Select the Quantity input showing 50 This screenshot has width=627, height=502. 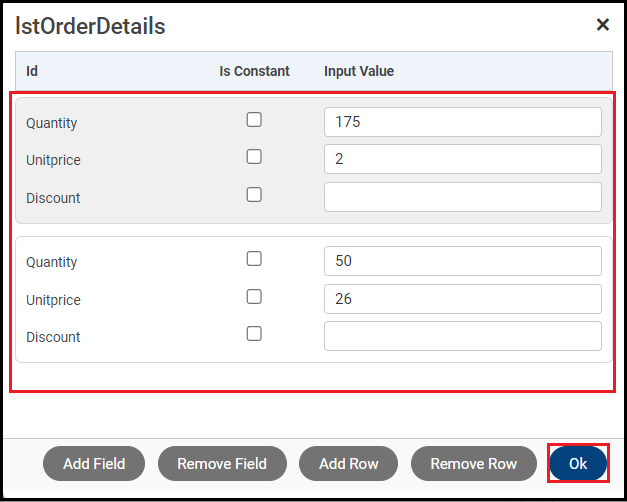tap(462, 261)
